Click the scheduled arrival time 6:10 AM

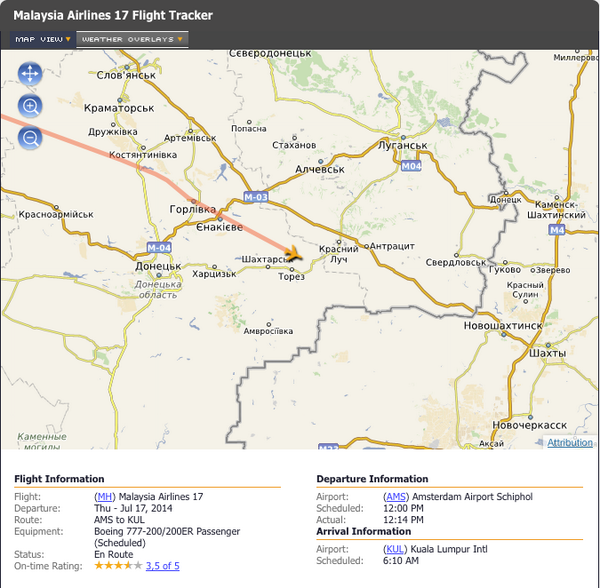point(401,560)
